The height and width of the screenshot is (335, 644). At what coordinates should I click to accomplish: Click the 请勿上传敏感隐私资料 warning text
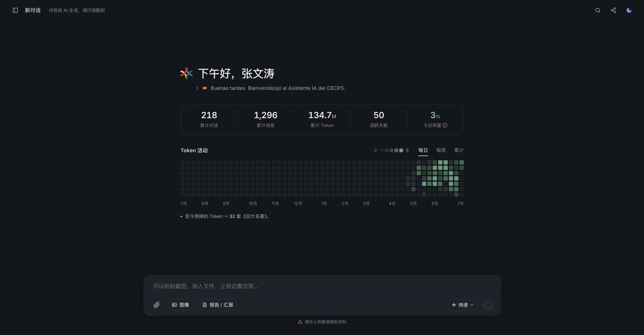pos(325,322)
